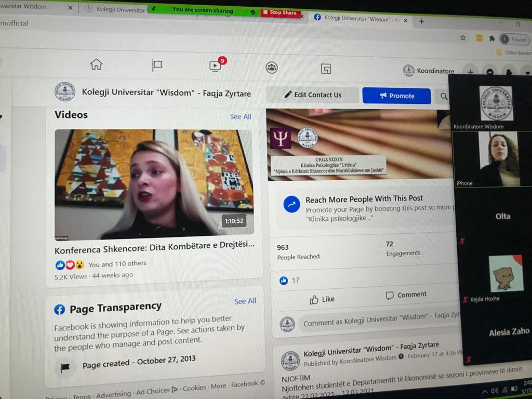Play the Konferenca Shkencore video thumbnail

click(154, 184)
